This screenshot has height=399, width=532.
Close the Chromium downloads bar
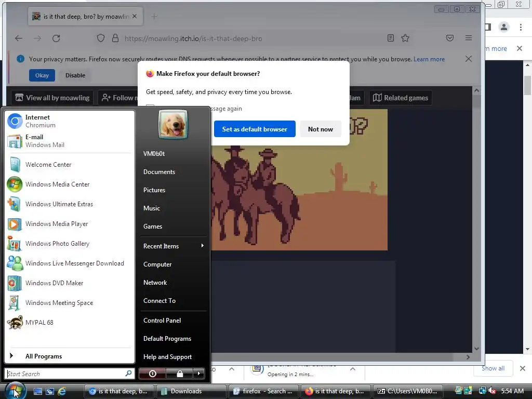[x=523, y=368]
